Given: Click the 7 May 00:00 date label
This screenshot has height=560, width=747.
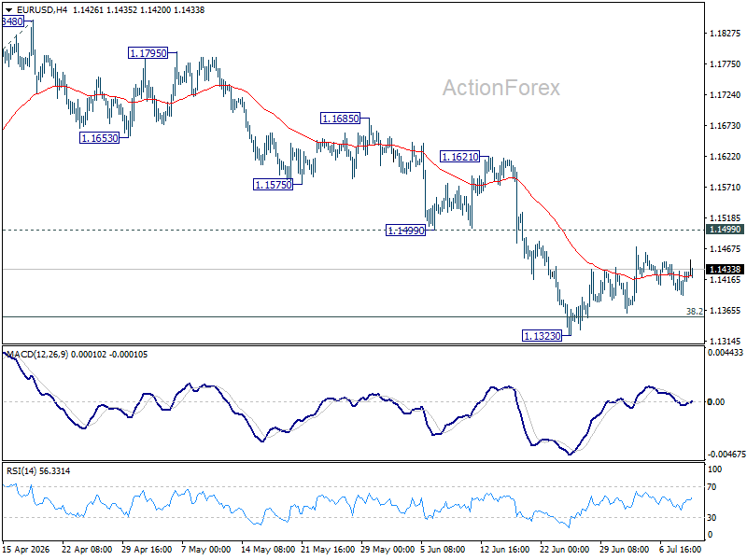Looking at the screenshot, I should click(205, 549).
